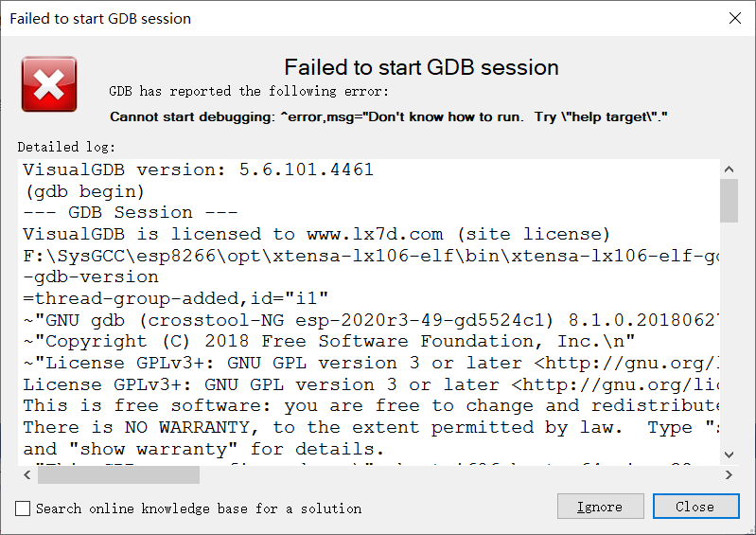Click the 'Cannot start debugging' error message

(389, 116)
